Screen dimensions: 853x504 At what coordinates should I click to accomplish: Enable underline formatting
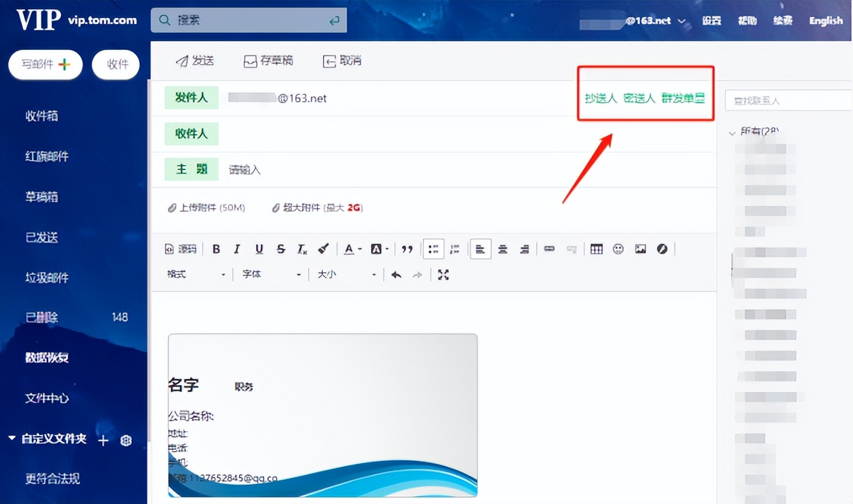click(x=259, y=248)
